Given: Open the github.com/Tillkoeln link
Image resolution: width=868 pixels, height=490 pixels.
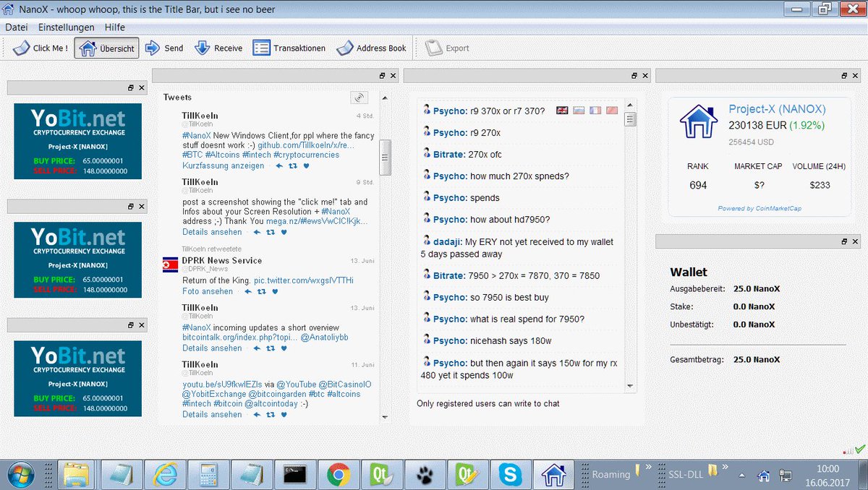Looking at the screenshot, I should tap(307, 145).
